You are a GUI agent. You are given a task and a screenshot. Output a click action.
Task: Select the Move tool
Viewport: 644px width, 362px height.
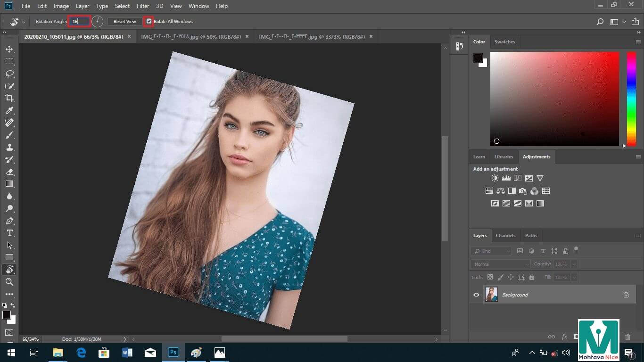(9, 49)
